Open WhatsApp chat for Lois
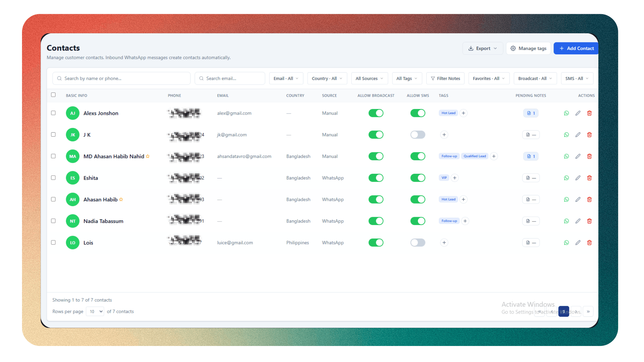 [566, 243]
